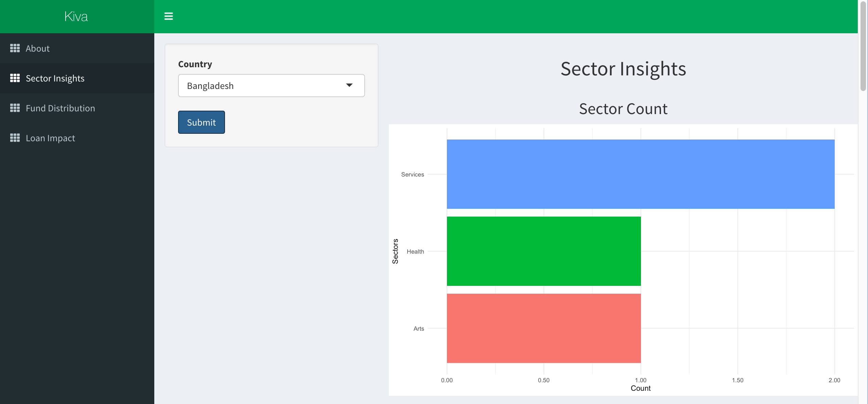Click the red Arts bar
Image resolution: width=868 pixels, height=404 pixels.
tap(543, 328)
